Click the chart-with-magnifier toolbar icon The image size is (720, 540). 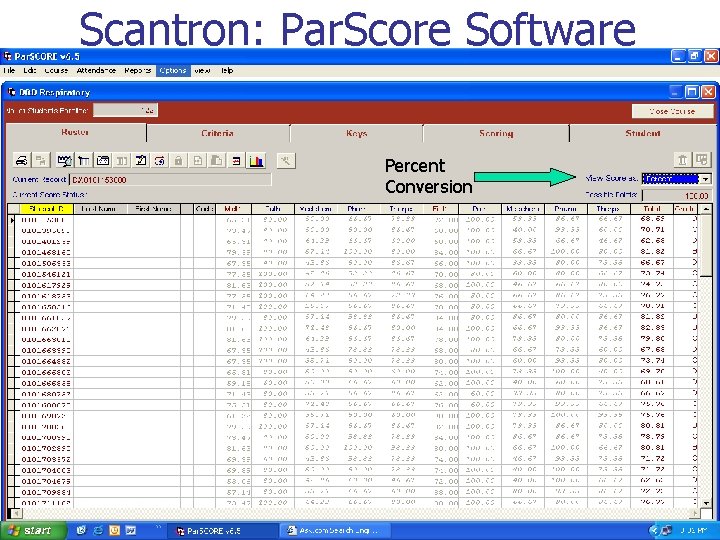65,160
